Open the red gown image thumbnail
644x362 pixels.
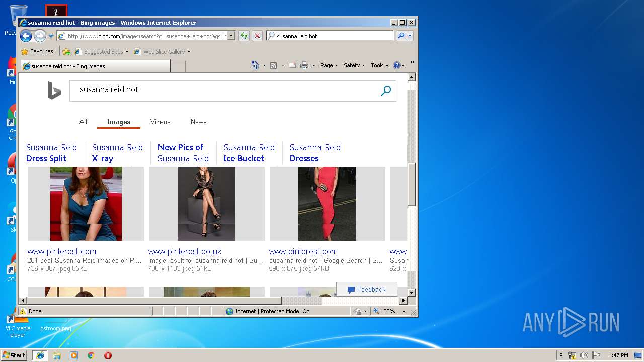click(328, 204)
